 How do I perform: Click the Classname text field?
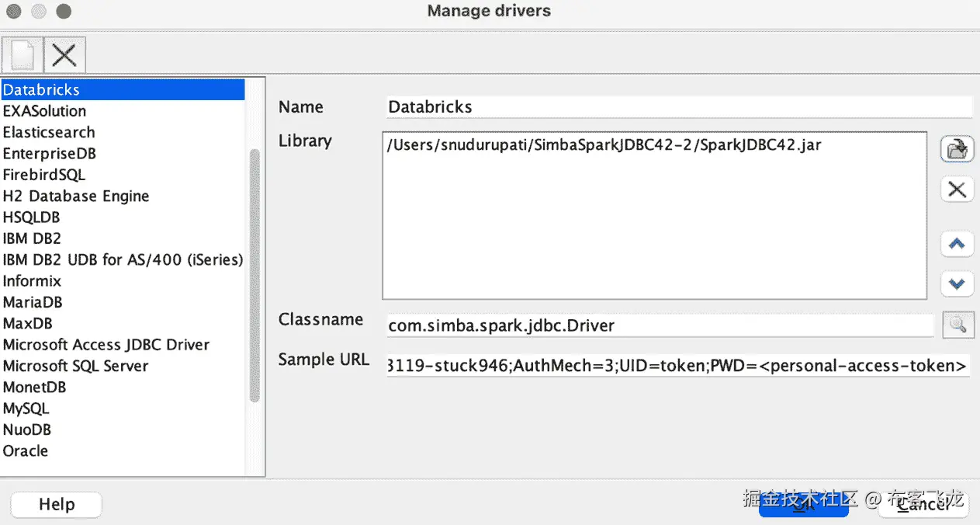(660, 326)
